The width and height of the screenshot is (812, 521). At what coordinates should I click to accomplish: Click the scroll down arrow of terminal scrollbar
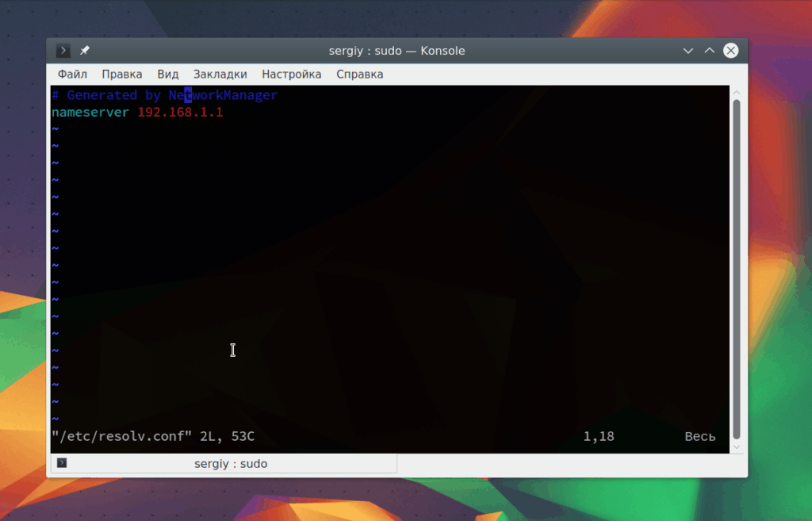click(737, 447)
